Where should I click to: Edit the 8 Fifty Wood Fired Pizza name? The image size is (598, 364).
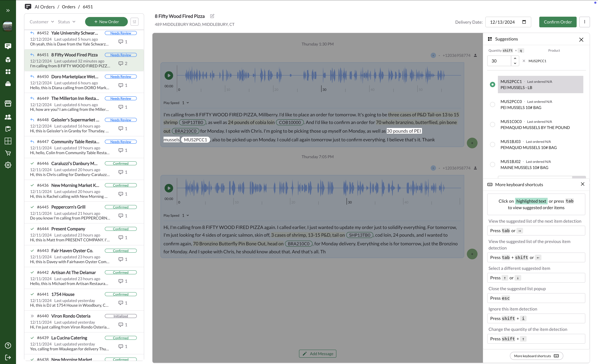[x=212, y=16]
